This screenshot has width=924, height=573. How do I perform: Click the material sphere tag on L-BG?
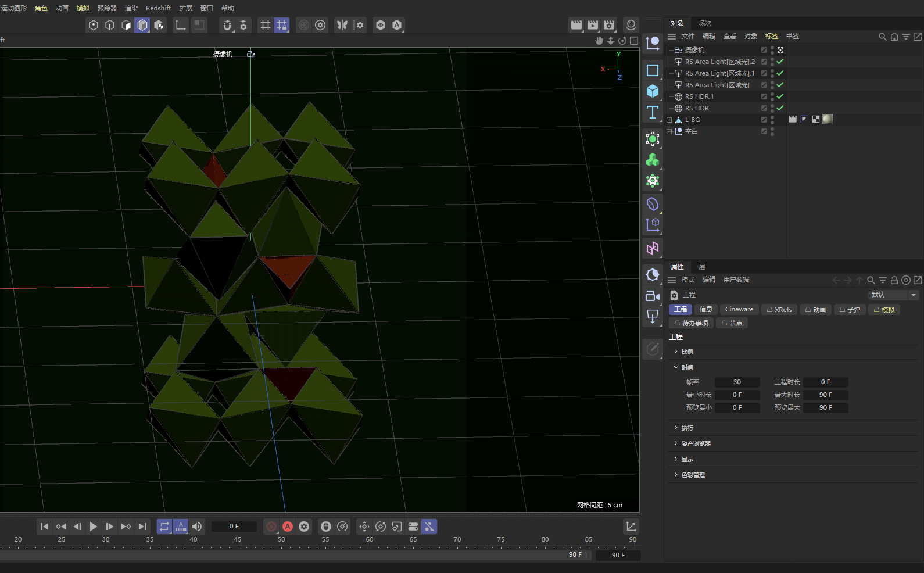coord(828,119)
